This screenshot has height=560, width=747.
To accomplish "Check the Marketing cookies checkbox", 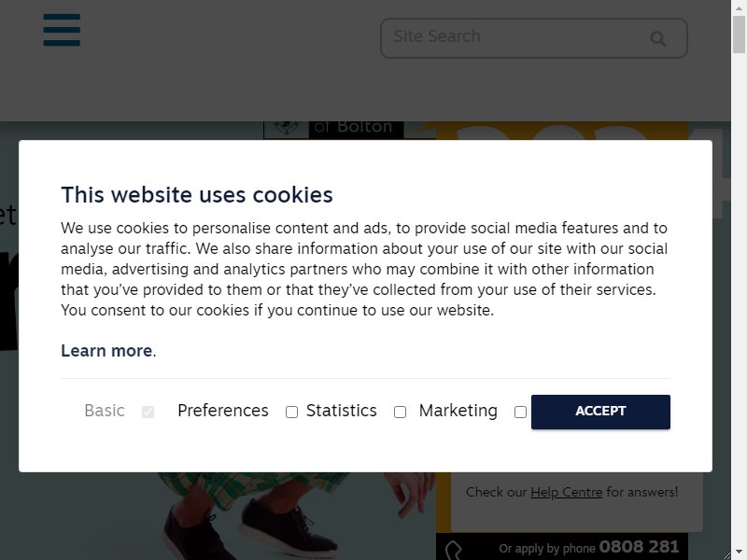I will pos(520,412).
